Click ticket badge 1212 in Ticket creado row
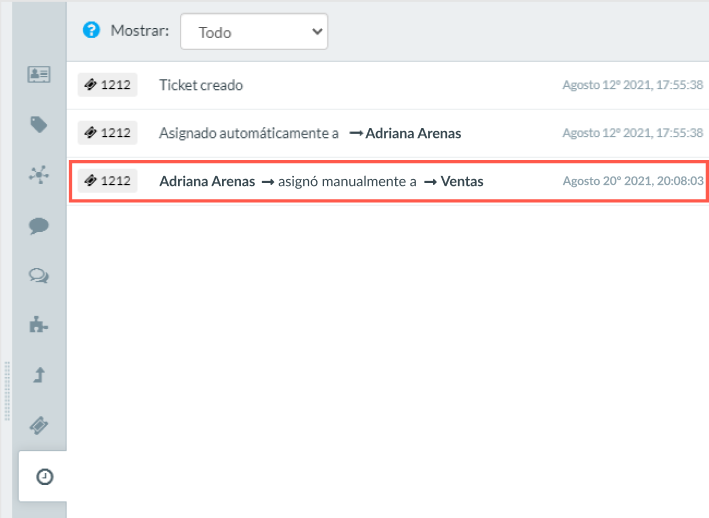Screen dimensions: 709x518 108,85
